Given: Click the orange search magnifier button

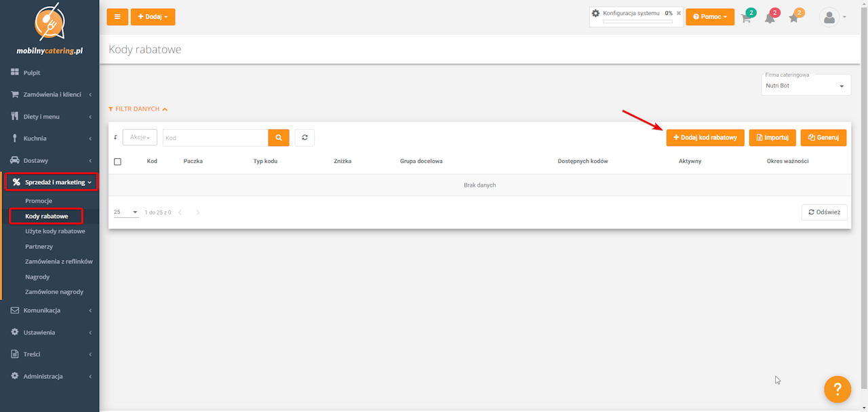Looking at the screenshot, I should (279, 138).
